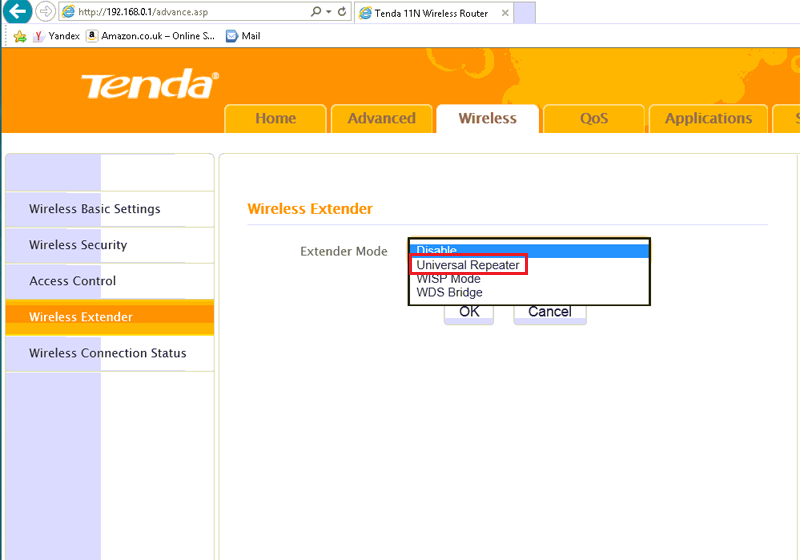Open the Amazon.co.uk bookmark

pyautogui.click(x=150, y=36)
